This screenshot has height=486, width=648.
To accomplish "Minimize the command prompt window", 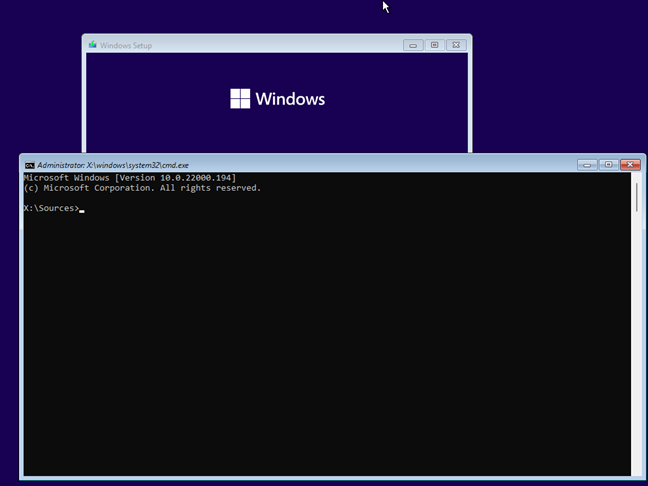I will point(587,165).
